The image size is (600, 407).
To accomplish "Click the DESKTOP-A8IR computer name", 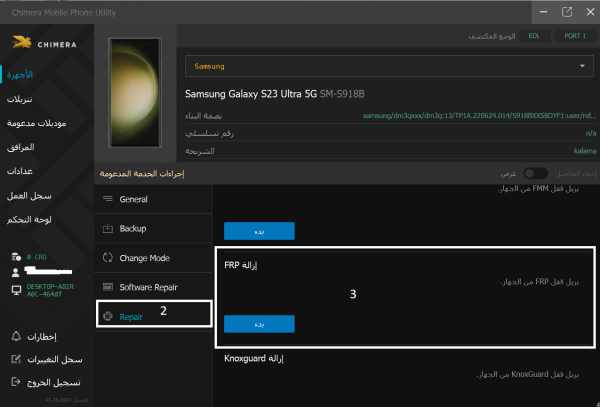I will pyautogui.click(x=50, y=290).
